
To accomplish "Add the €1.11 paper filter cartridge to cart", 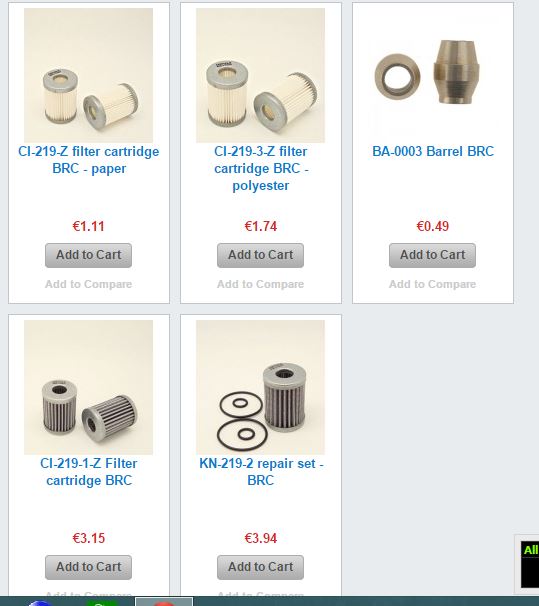I will 88,255.
